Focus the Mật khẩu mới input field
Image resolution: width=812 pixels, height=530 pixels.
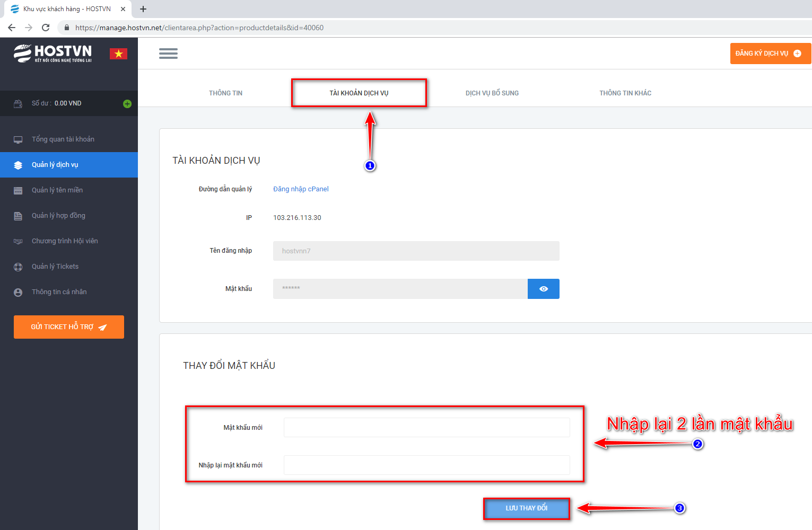point(426,428)
